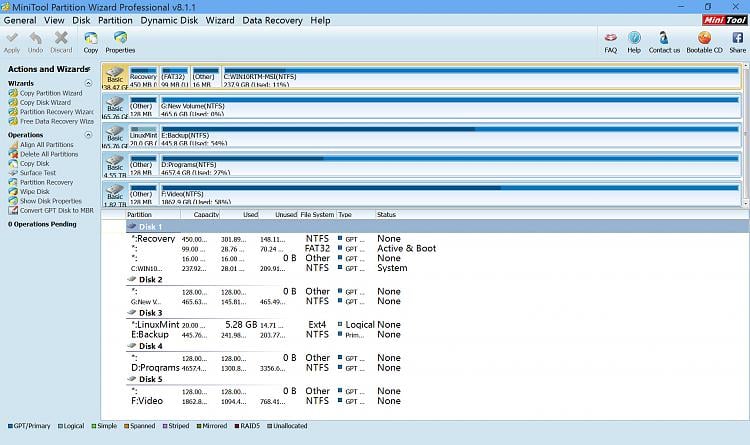Viewport: 750px width, 445px height.
Task: Start the Copy Partition Wizard
Action: (x=45, y=93)
